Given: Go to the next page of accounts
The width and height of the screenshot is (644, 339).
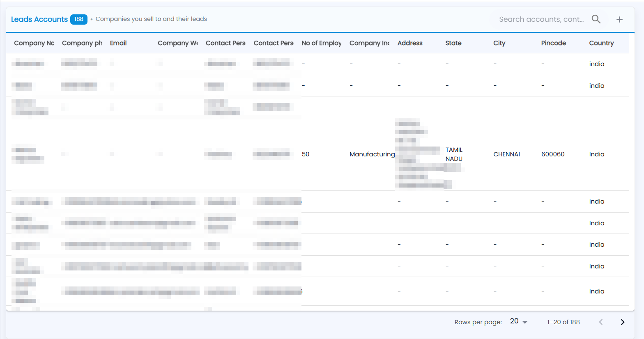Looking at the screenshot, I should coord(623,322).
